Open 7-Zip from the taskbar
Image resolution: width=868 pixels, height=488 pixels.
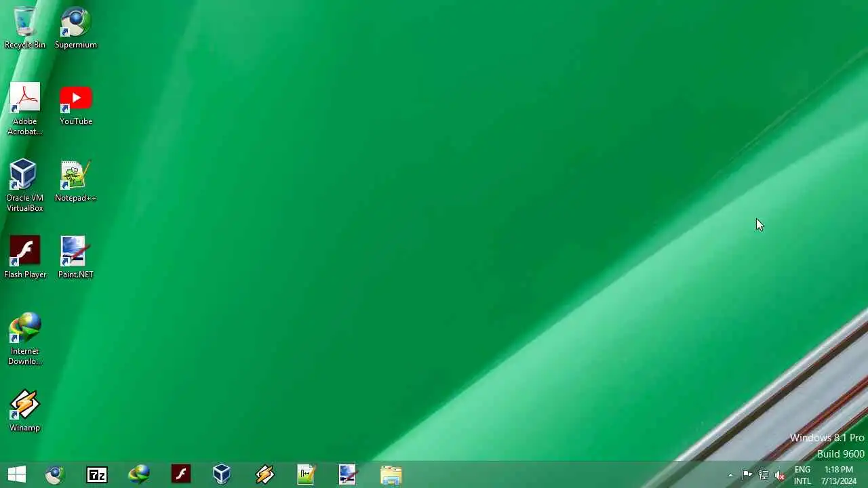(x=97, y=474)
